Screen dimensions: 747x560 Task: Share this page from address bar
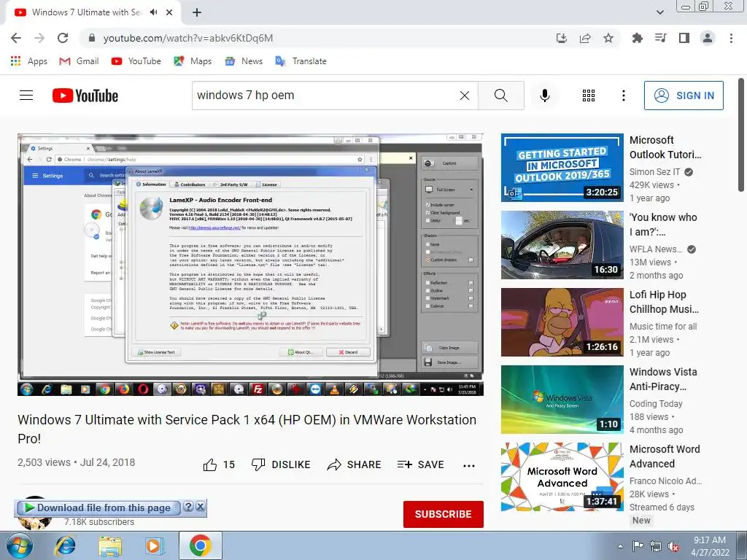[x=585, y=38]
